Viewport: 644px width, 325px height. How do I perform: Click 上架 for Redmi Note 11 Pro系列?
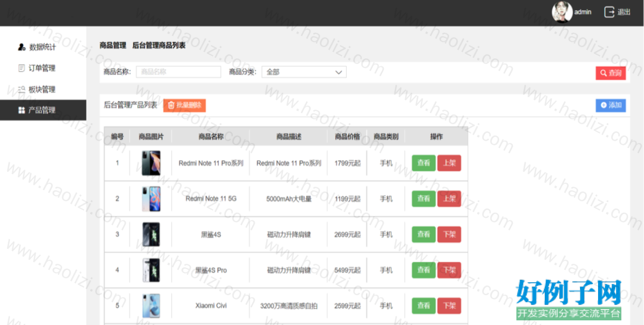(449, 163)
